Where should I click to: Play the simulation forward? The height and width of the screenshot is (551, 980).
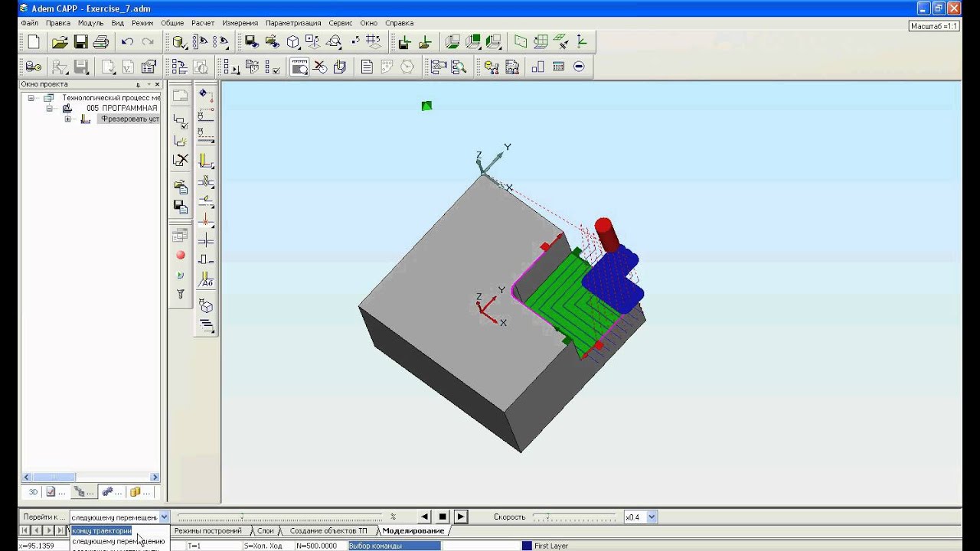click(x=461, y=517)
